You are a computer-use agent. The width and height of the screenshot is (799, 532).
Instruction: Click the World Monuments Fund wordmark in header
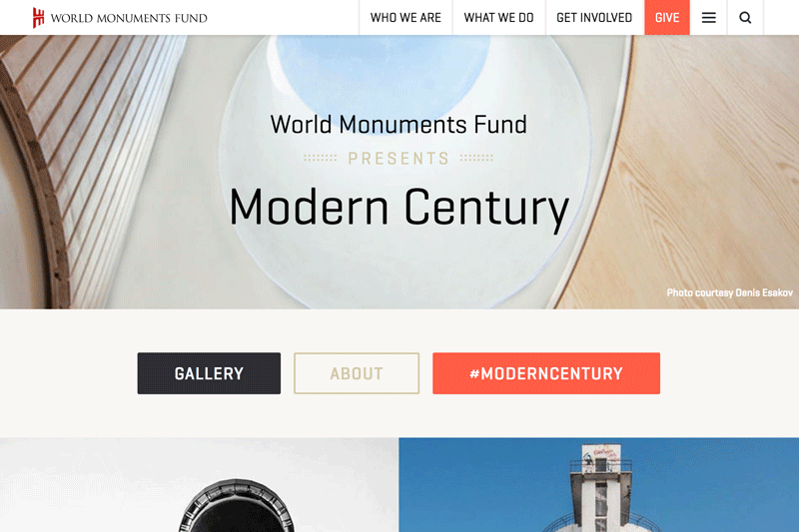129,18
